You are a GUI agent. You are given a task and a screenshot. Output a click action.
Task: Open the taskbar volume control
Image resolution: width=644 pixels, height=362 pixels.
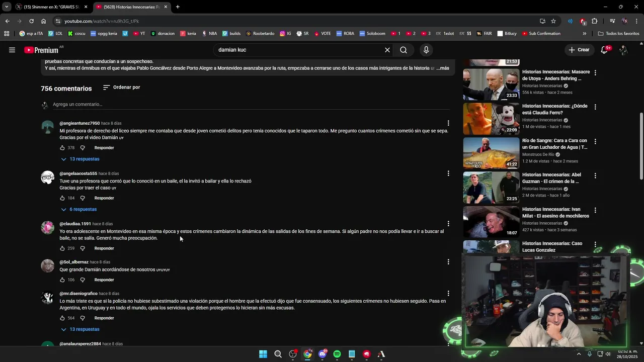click(608, 354)
